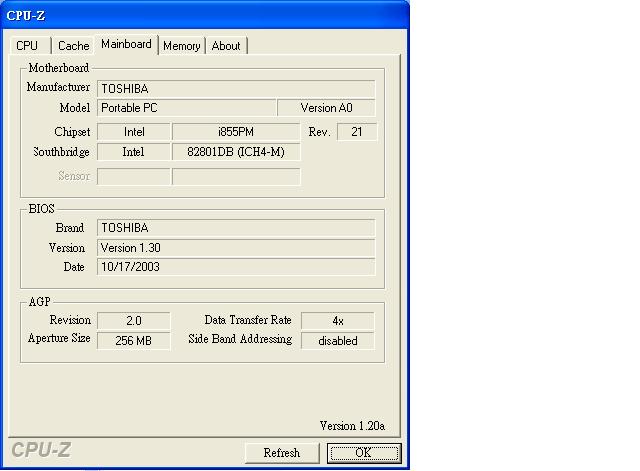Click the Version A0 field
This screenshot has width=640, height=471.
[326, 108]
